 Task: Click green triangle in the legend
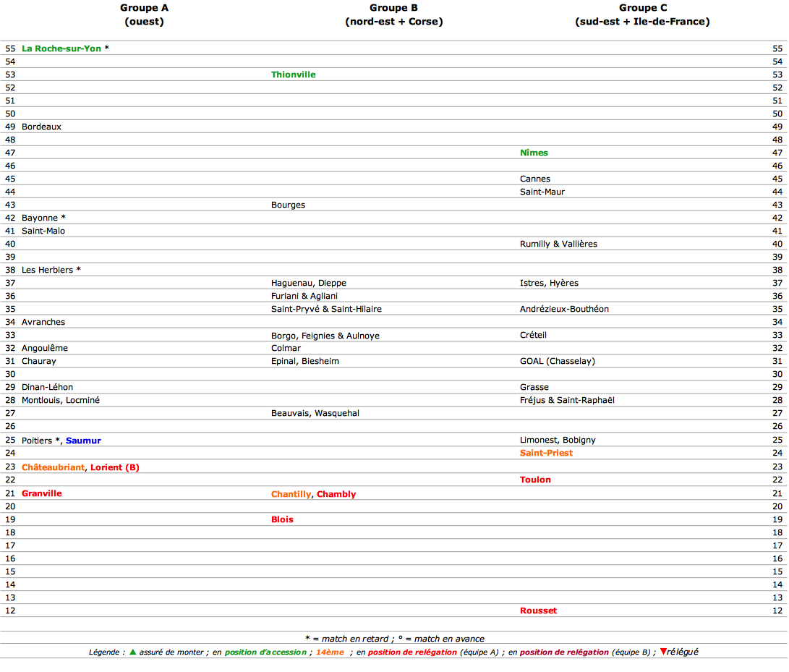(133, 652)
